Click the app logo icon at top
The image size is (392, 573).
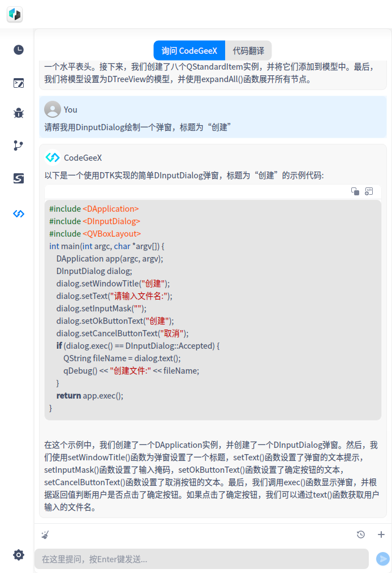pyautogui.click(x=15, y=14)
